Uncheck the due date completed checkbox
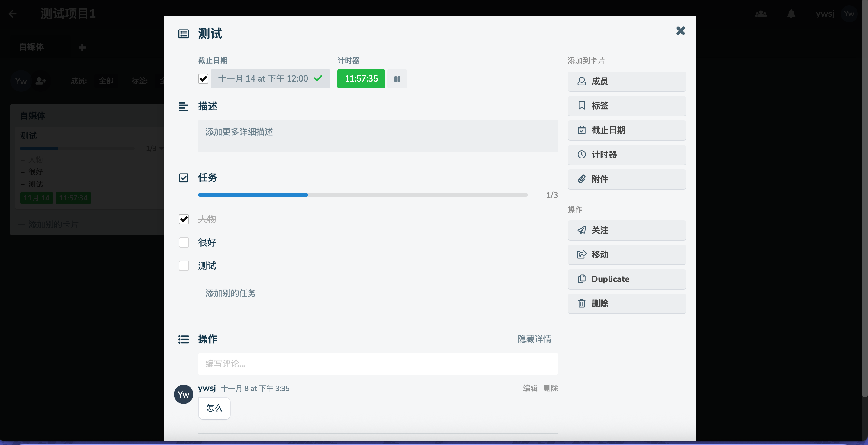 coord(203,79)
